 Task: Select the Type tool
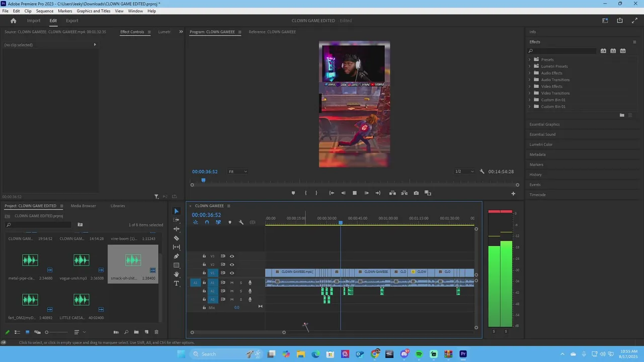click(x=177, y=283)
